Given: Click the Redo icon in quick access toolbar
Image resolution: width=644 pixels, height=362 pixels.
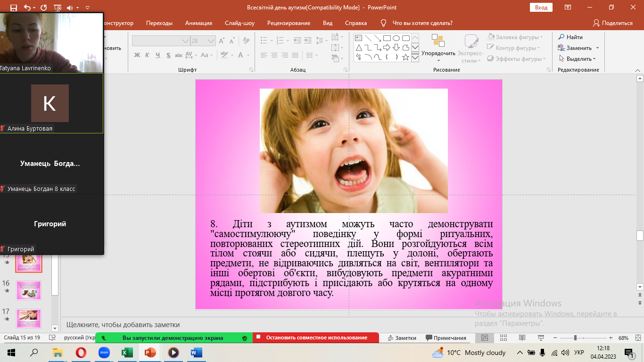Looking at the screenshot, I should point(44,8).
